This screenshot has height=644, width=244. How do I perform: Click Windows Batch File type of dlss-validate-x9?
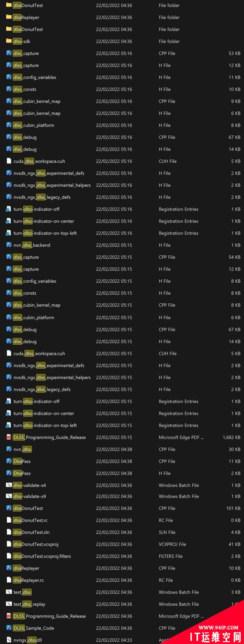coord(179,496)
